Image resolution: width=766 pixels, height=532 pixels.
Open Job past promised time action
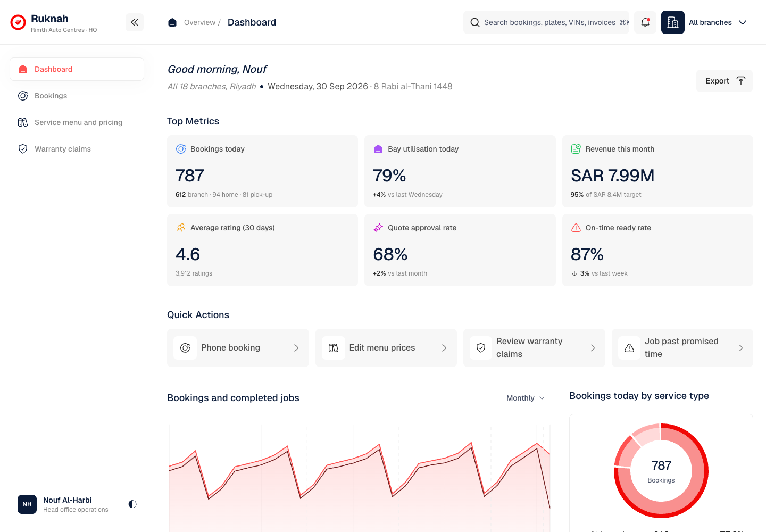(x=682, y=348)
